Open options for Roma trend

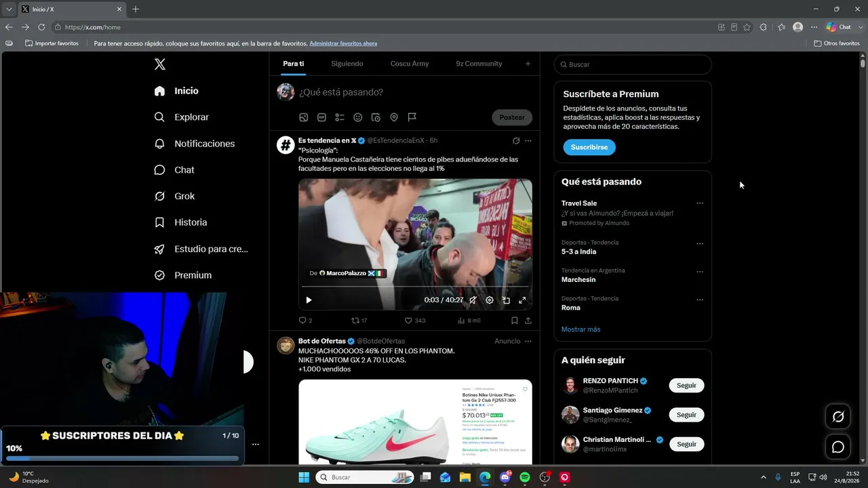point(700,300)
